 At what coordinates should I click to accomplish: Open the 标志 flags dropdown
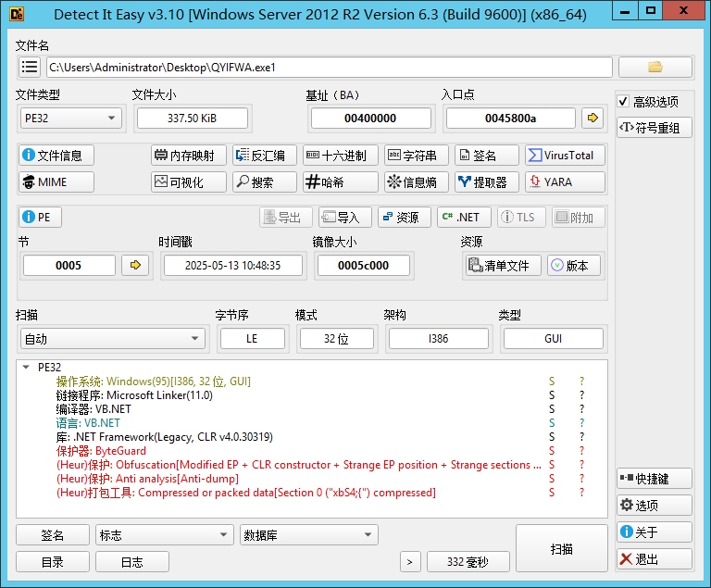[164, 535]
